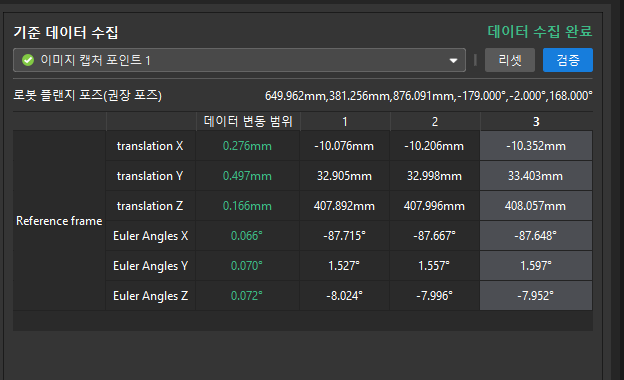Select the robot flange pose value text

tap(429, 96)
